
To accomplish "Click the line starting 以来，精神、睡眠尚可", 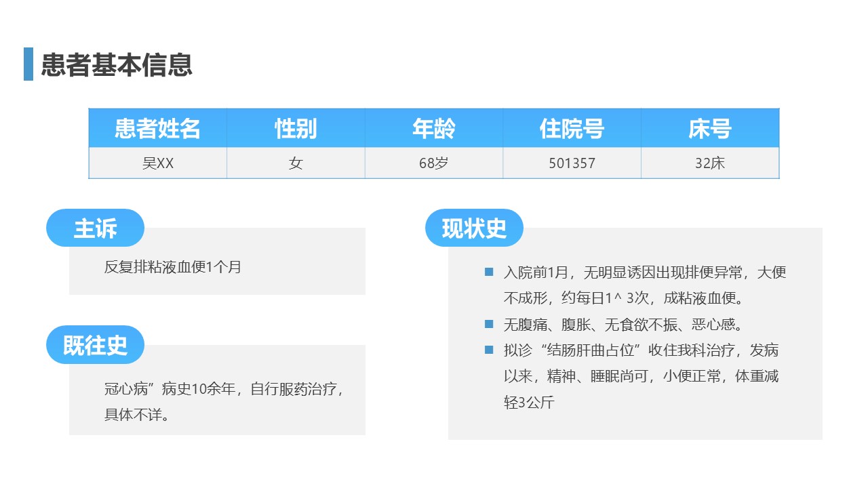I will point(641,376).
